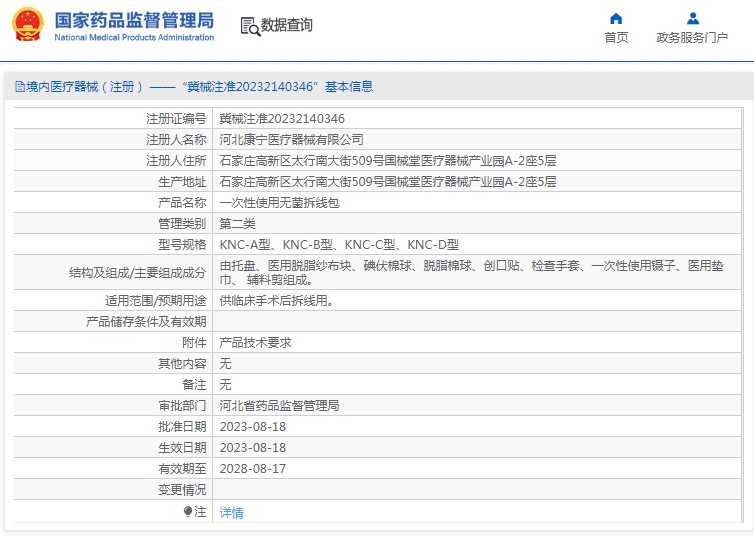Click the 政务服务门户 person icon
Image resolution: width=754 pixels, height=537 pixels.
point(693,18)
